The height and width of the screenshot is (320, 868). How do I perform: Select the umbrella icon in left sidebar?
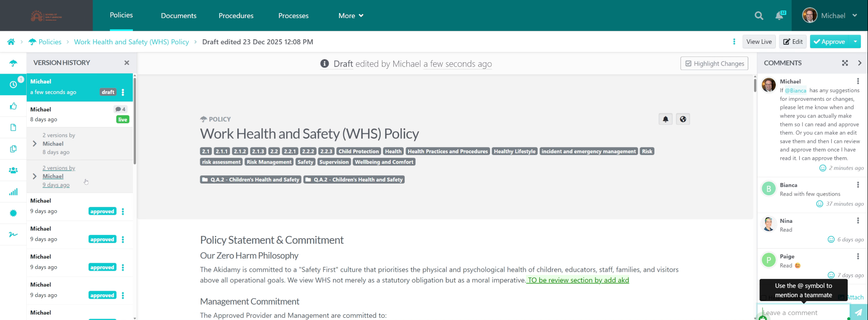13,63
